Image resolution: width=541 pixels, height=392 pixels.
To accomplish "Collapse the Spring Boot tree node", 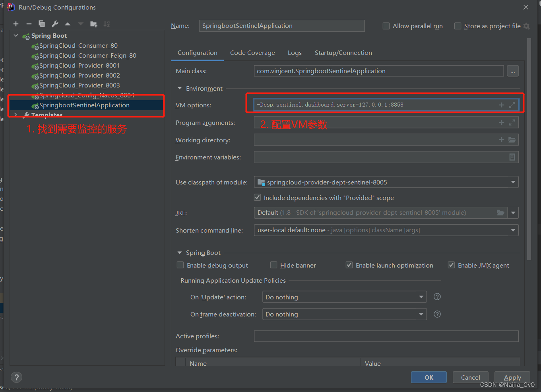I will (16, 36).
